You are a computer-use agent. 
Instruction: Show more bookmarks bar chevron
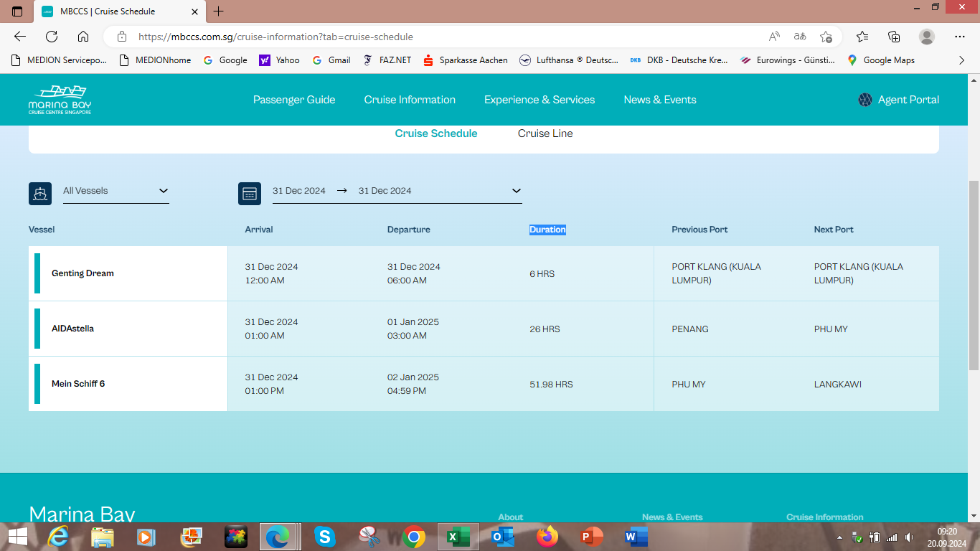point(962,60)
